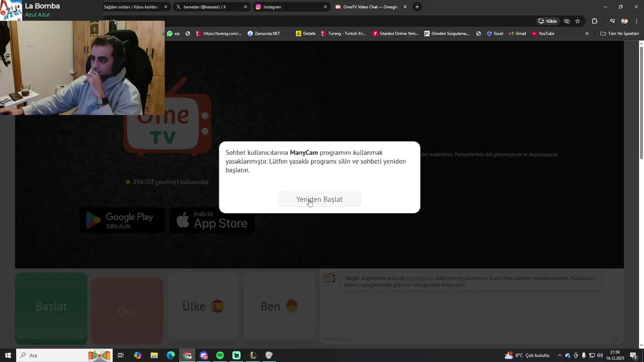The image size is (644, 362).
Task: Click the Ara taskbar search box
Action: (64, 355)
